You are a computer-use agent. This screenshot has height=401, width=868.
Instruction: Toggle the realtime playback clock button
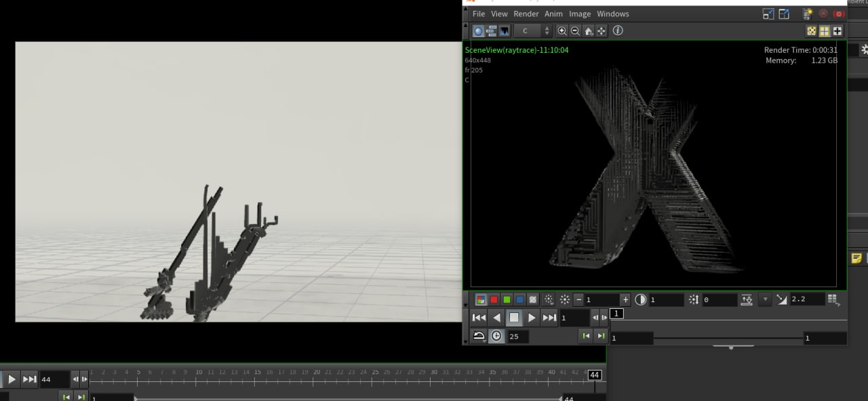pyautogui.click(x=496, y=336)
